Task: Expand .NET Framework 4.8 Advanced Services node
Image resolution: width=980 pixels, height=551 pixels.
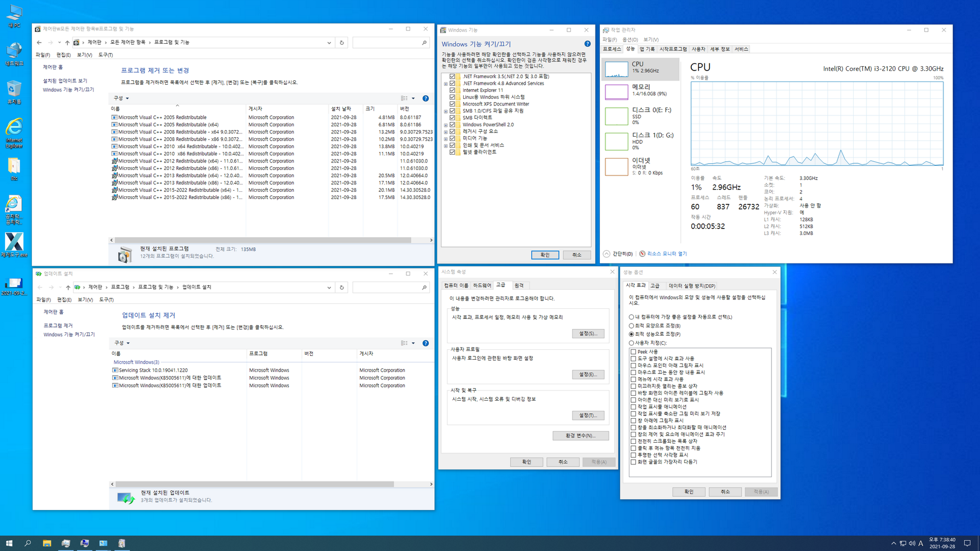Action: (x=446, y=84)
